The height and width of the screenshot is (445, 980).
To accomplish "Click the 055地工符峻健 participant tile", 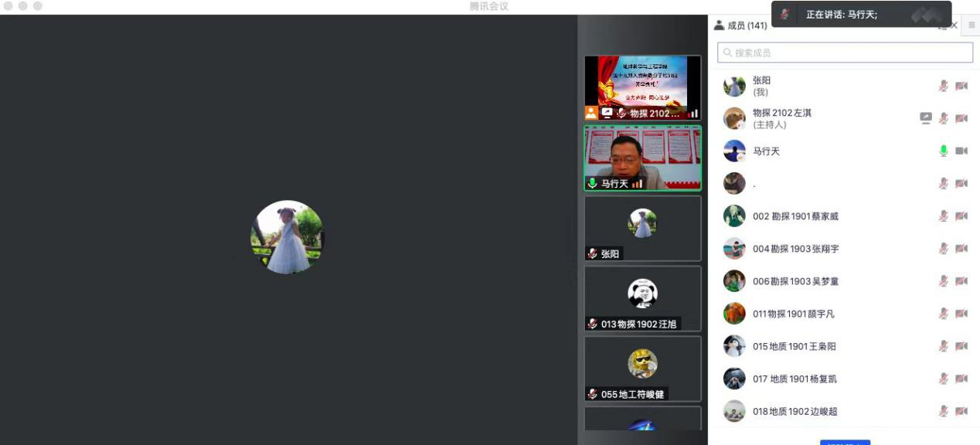I will tap(642, 369).
